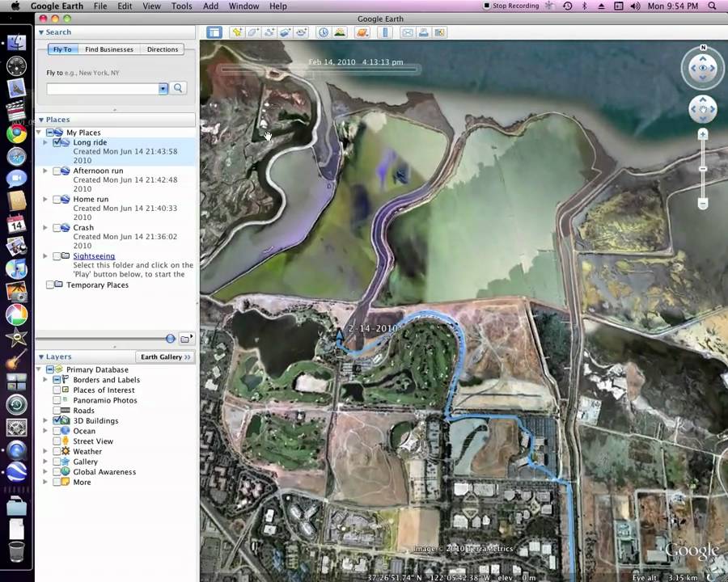Screen dimensions: 728x582
Task: Enable the Weather layer checkbox
Action: [x=57, y=452]
